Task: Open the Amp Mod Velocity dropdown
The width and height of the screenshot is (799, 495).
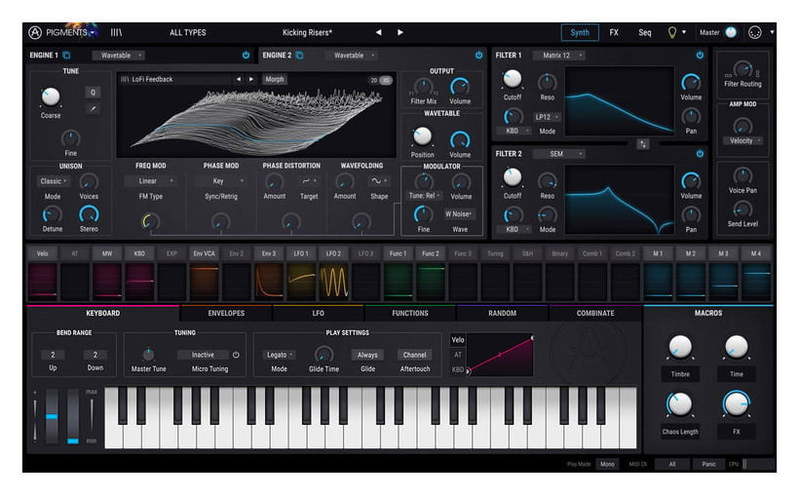Action: click(x=743, y=141)
